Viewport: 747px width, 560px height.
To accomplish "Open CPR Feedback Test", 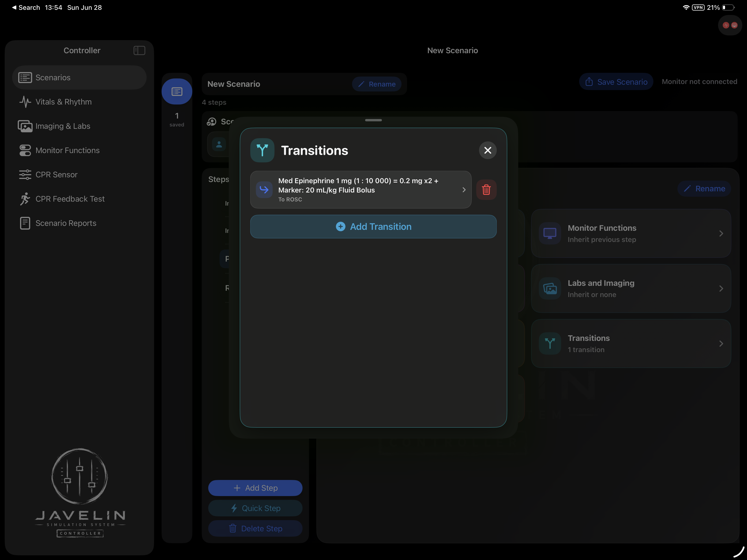I will (79, 199).
